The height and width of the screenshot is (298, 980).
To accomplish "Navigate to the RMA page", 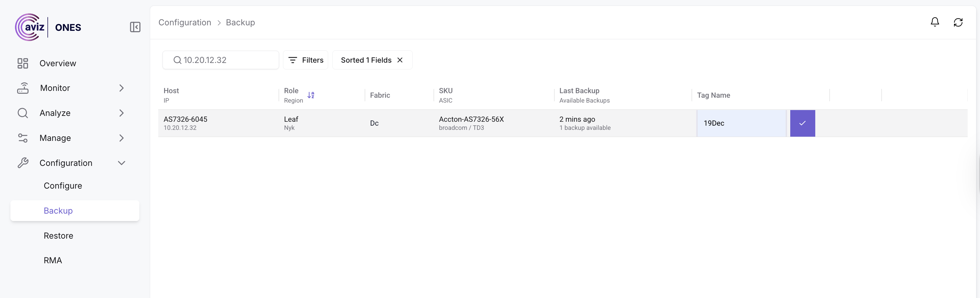I will tap(53, 260).
